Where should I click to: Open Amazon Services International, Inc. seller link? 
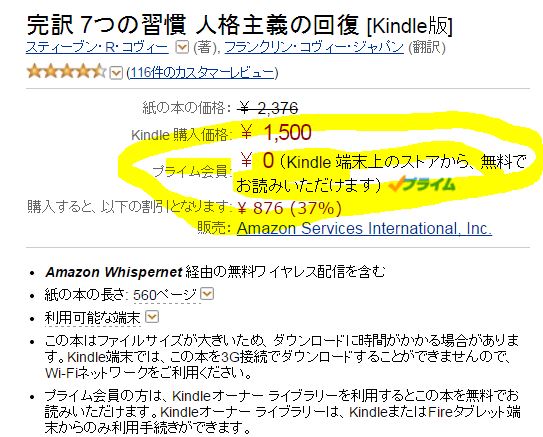click(x=364, y=229)
